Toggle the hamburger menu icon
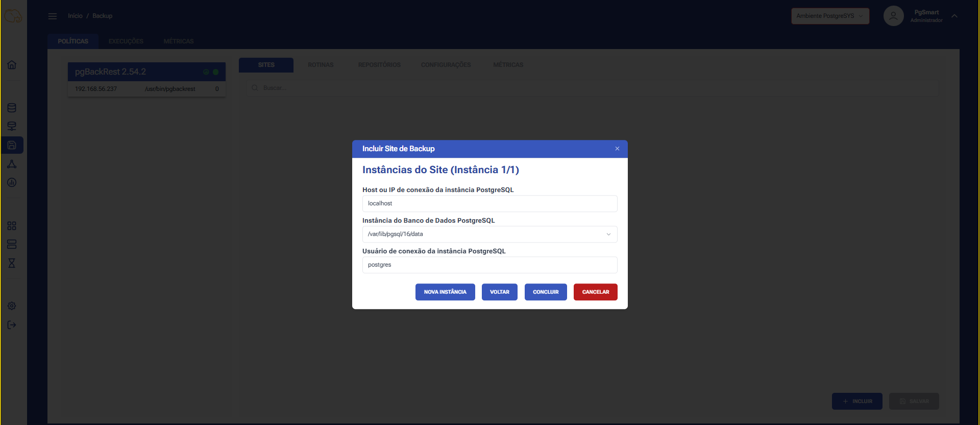 coord(53,16)
